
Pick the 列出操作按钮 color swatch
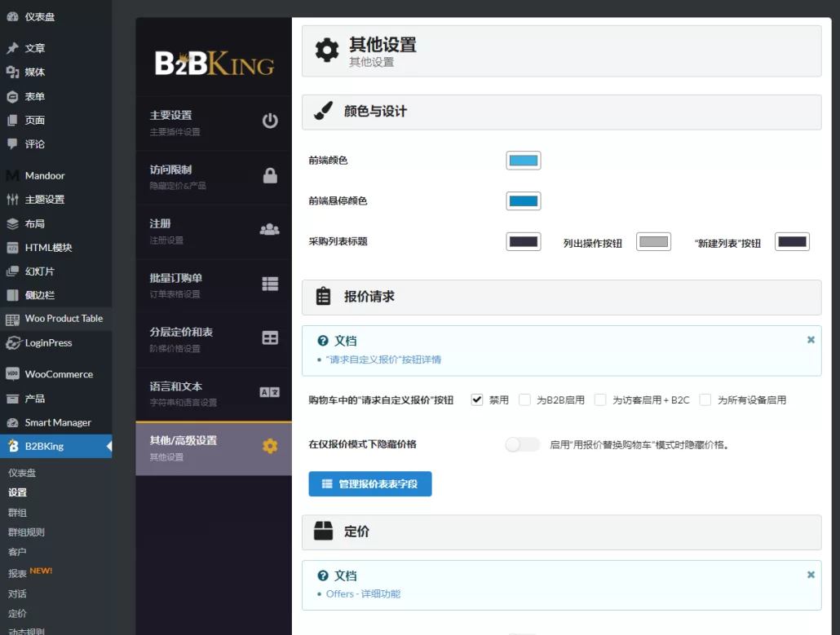click(x=653, y=241)
